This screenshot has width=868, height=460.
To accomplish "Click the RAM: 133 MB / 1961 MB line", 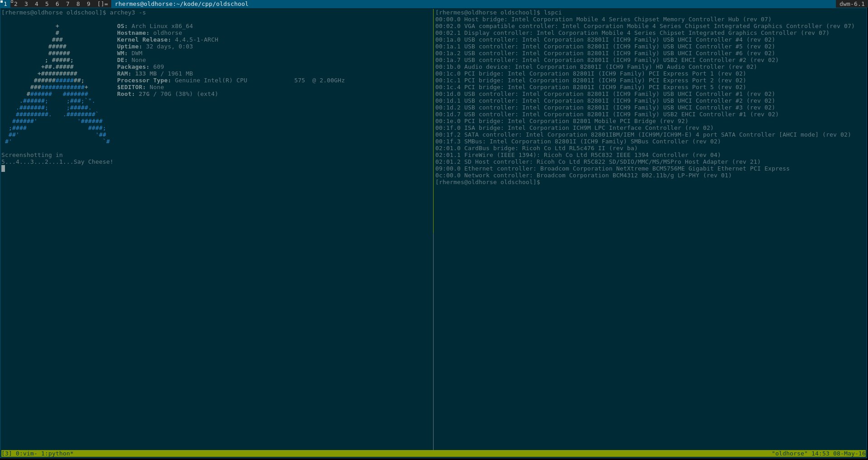I will 155,74.
